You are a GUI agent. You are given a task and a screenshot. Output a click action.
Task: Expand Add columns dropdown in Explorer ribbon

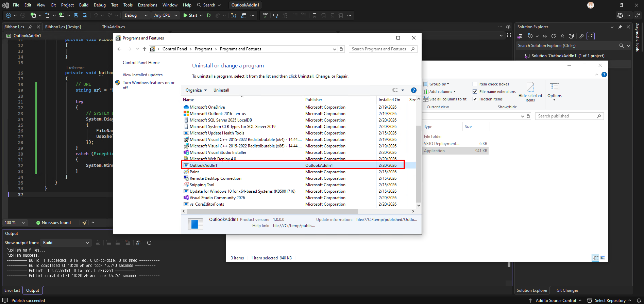point(439,92)
